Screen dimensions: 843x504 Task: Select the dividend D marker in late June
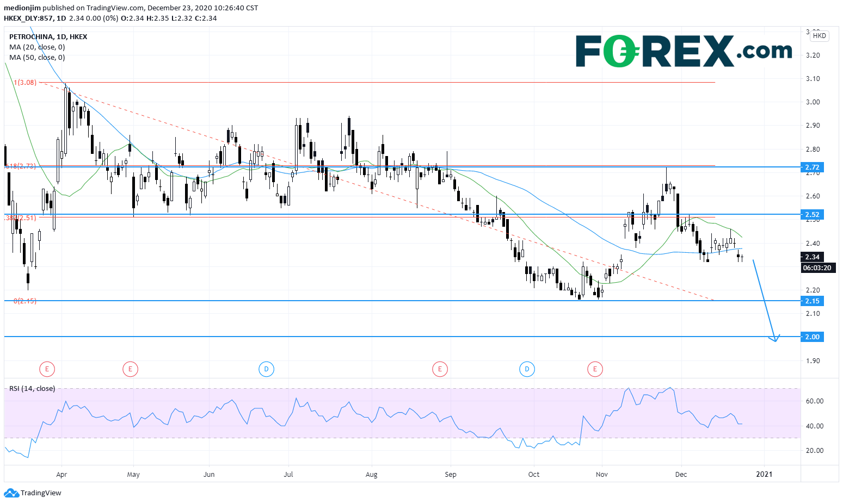(266, 370)
